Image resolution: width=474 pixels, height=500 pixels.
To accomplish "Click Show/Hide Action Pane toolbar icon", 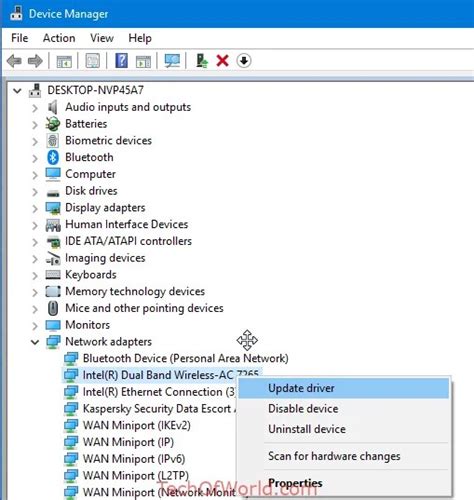I will tap(143, 61).
